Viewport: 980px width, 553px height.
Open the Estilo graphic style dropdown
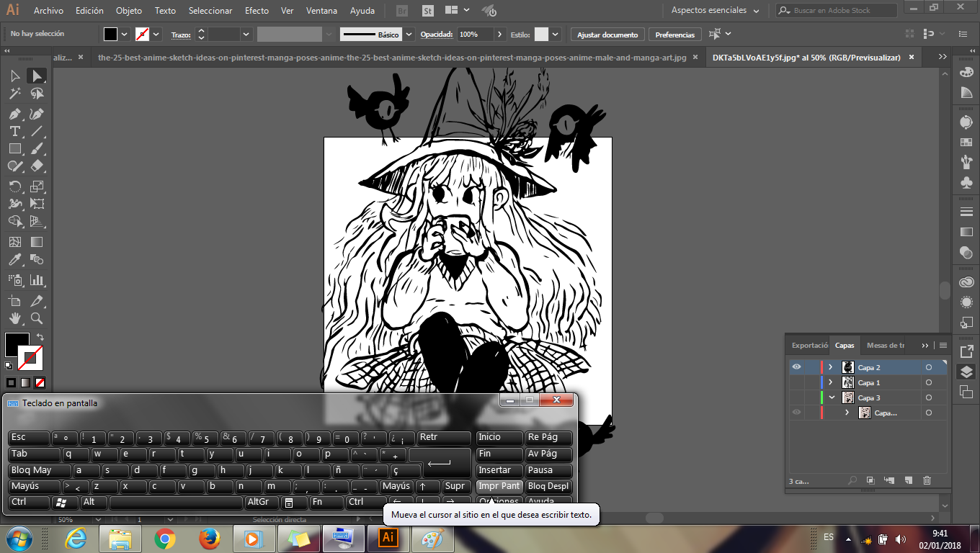point(556,35)
